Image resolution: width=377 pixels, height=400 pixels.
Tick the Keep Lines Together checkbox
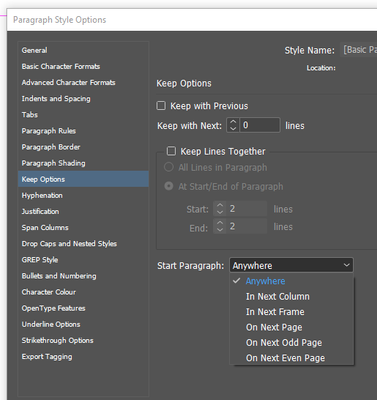click(x=171, y=151)
